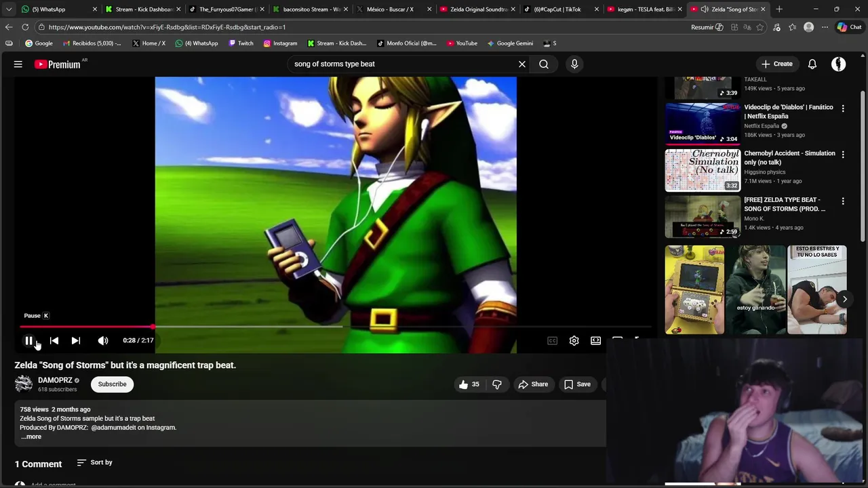
Task: Click the Chernobyl Accident video title
Action: [789, 158]
